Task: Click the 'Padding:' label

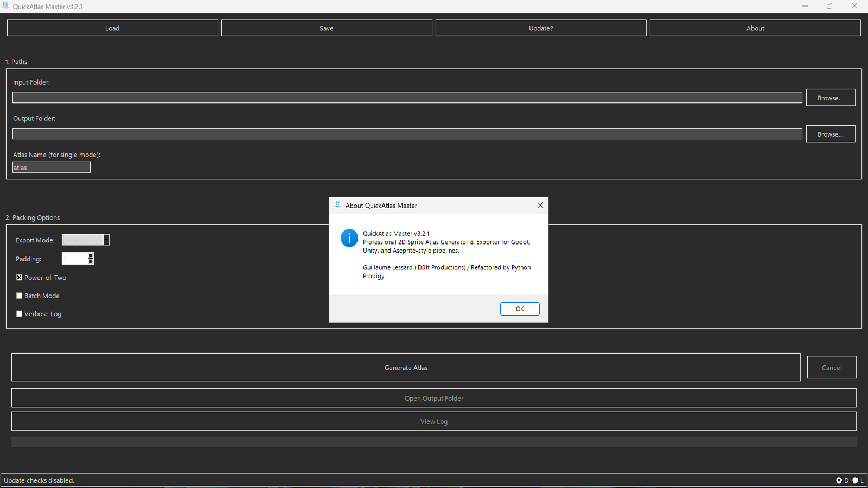Action: click(28, 259)
